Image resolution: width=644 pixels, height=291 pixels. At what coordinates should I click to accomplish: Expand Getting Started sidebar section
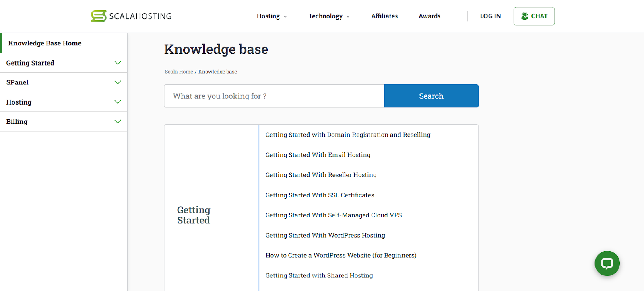[64, 63]
